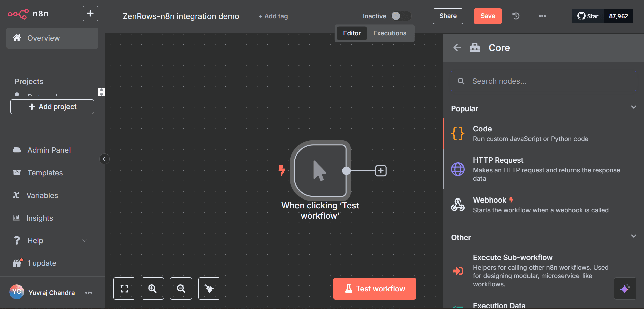
Task: Select the 'When clicking Test workflow' trigger node
Action: (x=320, y=171)
